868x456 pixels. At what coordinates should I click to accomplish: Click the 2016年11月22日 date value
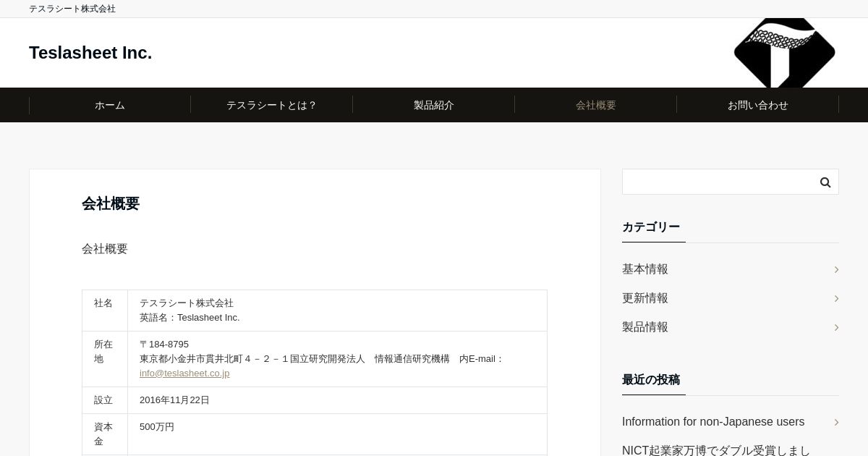(x=174, y=400)
